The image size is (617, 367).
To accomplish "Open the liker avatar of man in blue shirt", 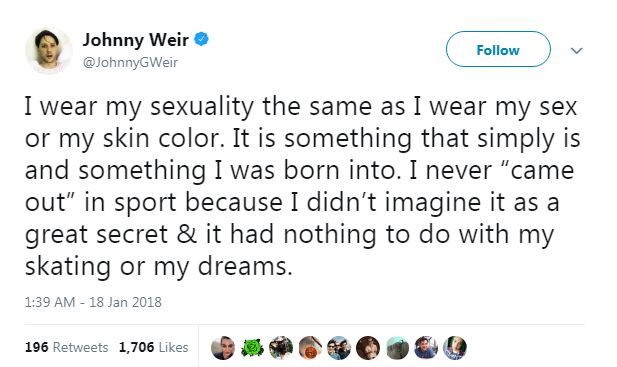I will (426, 348).
